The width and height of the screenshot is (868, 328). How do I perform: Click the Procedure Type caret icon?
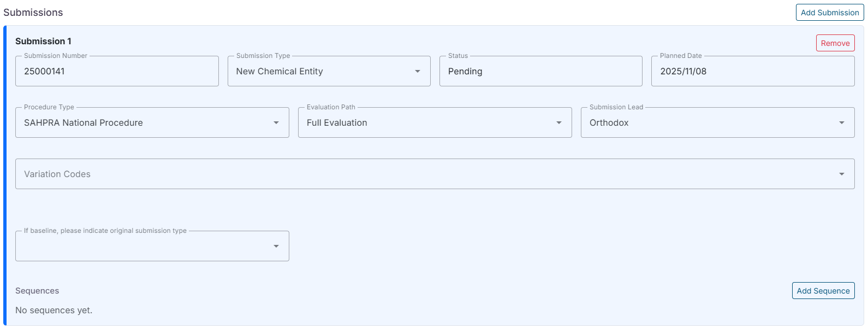pyautogui.click(x=276, y=123)
